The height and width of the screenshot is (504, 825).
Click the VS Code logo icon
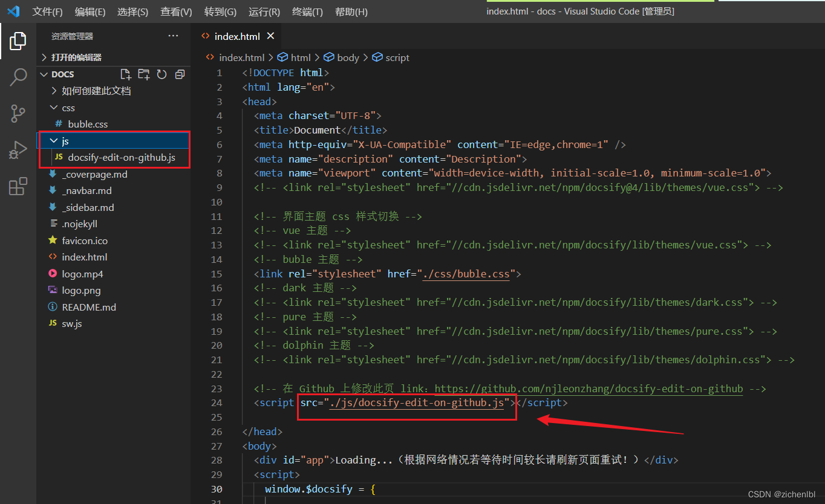tap(13, 11)
